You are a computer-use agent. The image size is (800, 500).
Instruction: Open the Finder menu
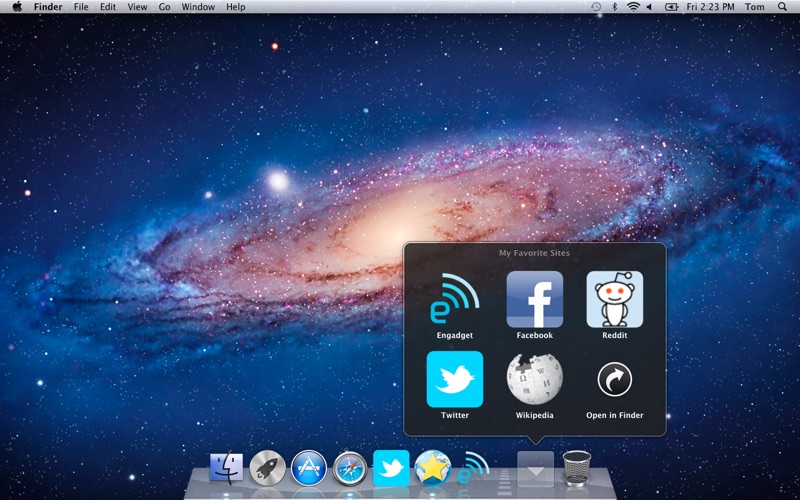coord(48,7)
